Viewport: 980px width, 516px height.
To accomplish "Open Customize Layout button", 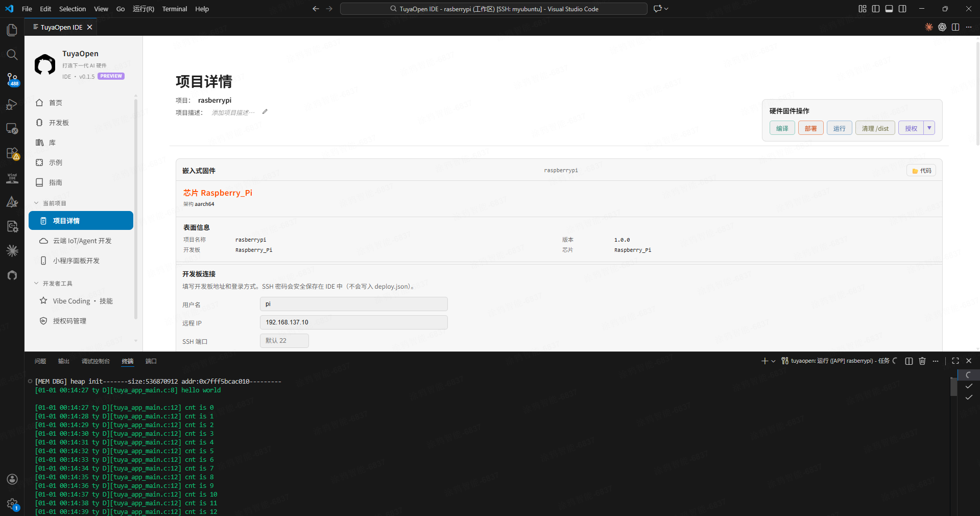I will point(863,9).
